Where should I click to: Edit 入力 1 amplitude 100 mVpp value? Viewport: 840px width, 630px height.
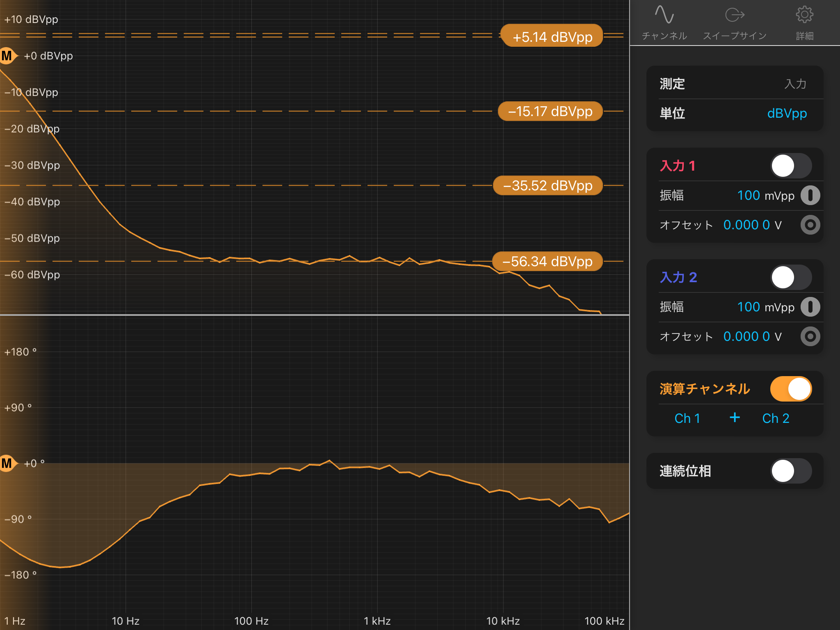click(765, 195)
